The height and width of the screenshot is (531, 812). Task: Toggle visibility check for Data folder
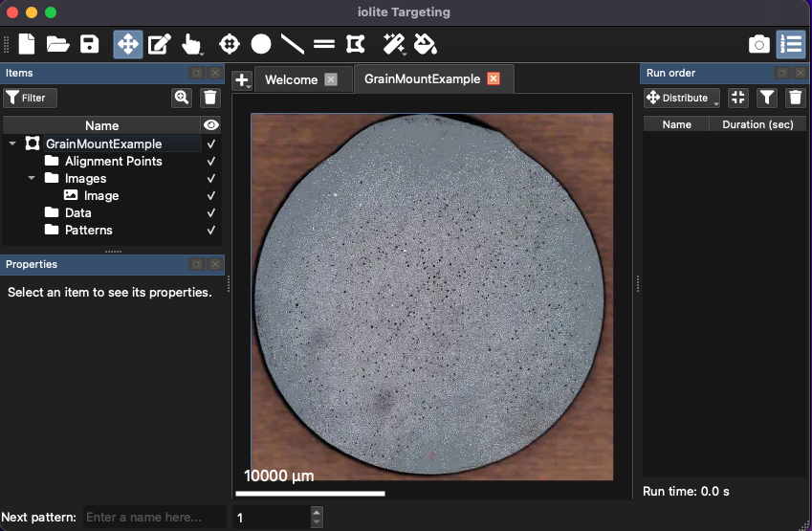pos(210,213)
